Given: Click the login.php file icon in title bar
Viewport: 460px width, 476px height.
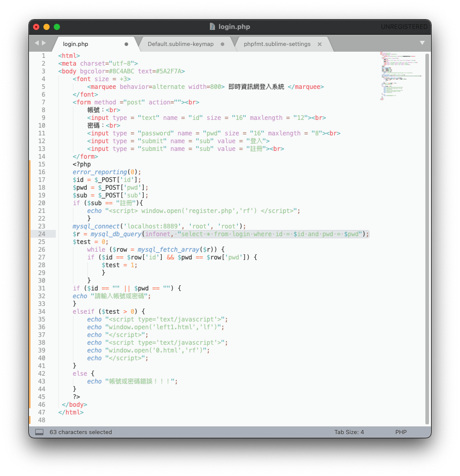Looking at the screenshot, I should 212,27.
